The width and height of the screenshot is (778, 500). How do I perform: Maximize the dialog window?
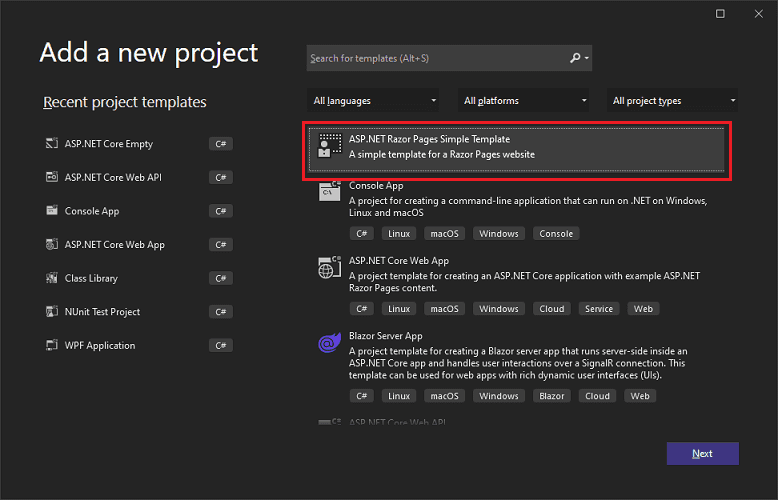pyautogui.click(x=720, y=14)
